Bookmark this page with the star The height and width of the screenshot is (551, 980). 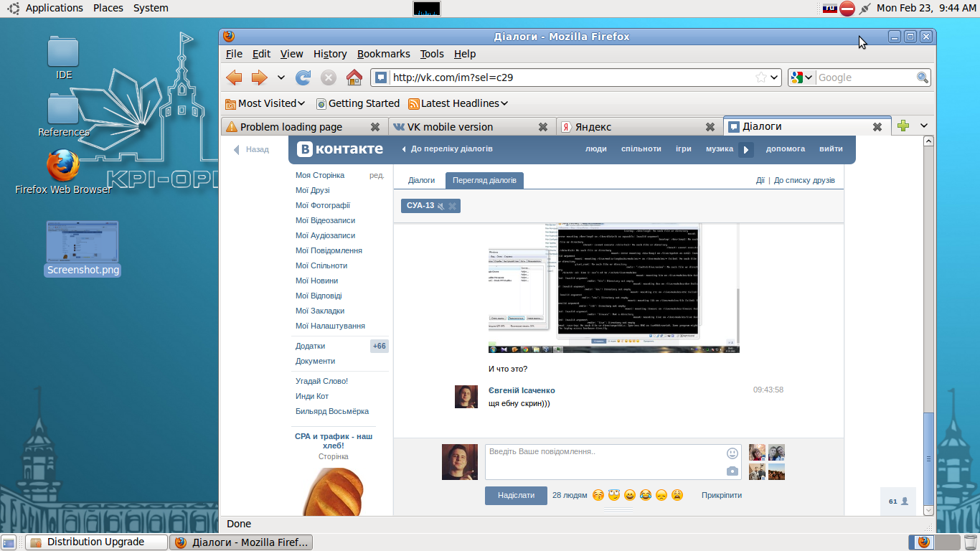pyautogui.click(x=761, y=77)
